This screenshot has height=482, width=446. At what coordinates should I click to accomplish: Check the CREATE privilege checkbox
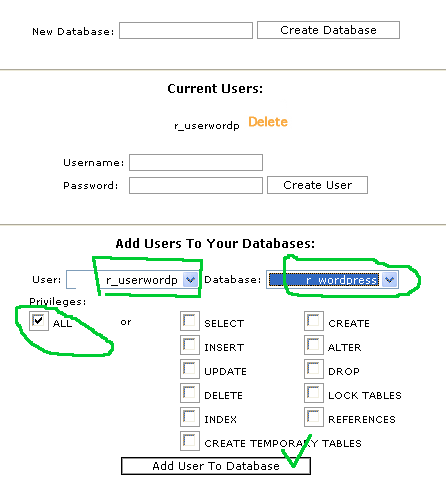click(314, 321)
